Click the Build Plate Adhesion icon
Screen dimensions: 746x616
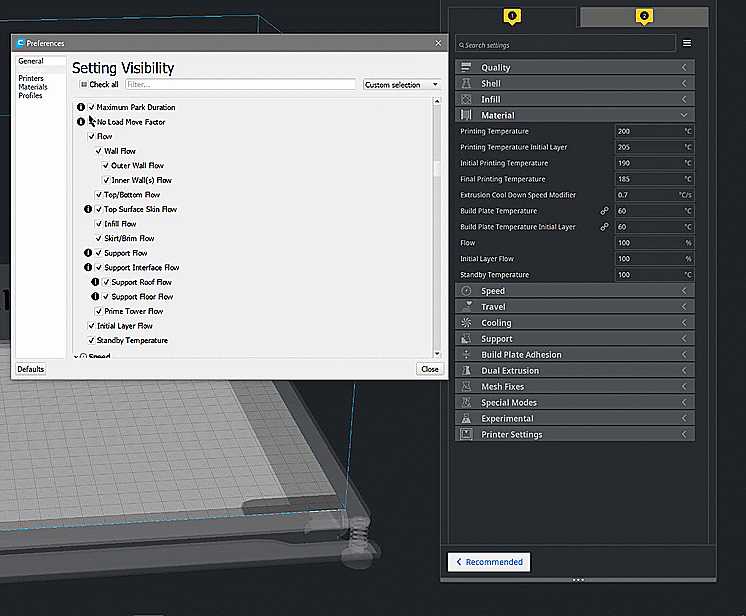(466, 354)
